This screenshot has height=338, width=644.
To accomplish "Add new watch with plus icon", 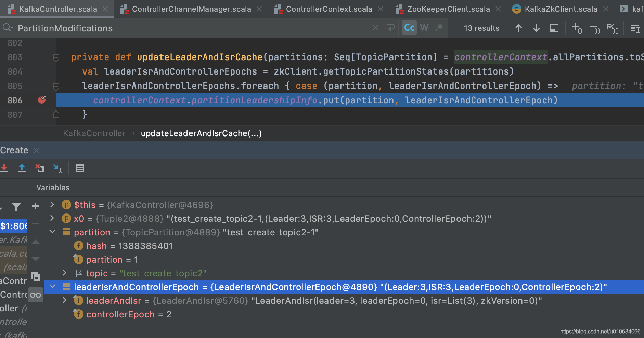I will [x=36, y=206].
